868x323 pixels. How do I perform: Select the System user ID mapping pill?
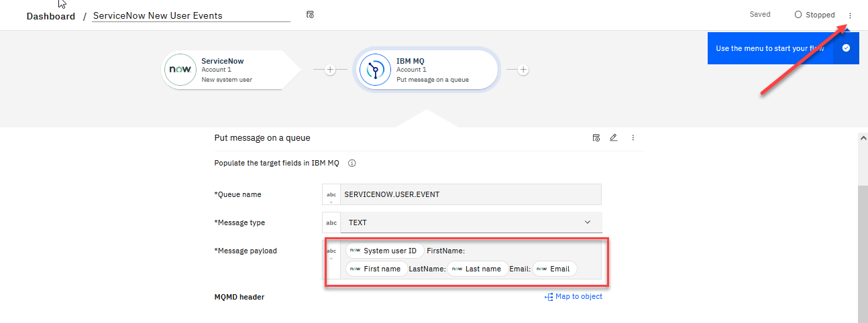(x=385, y=251)
